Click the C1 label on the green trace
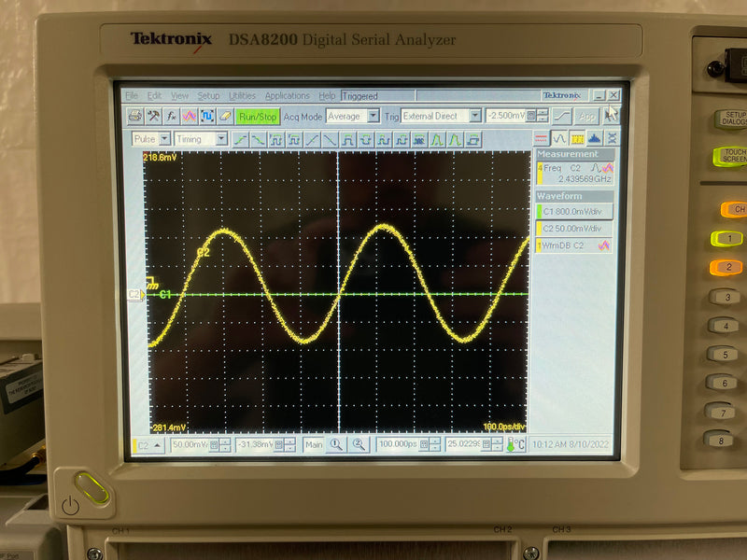This screenshot has width=747, height=560. [165, 294]
